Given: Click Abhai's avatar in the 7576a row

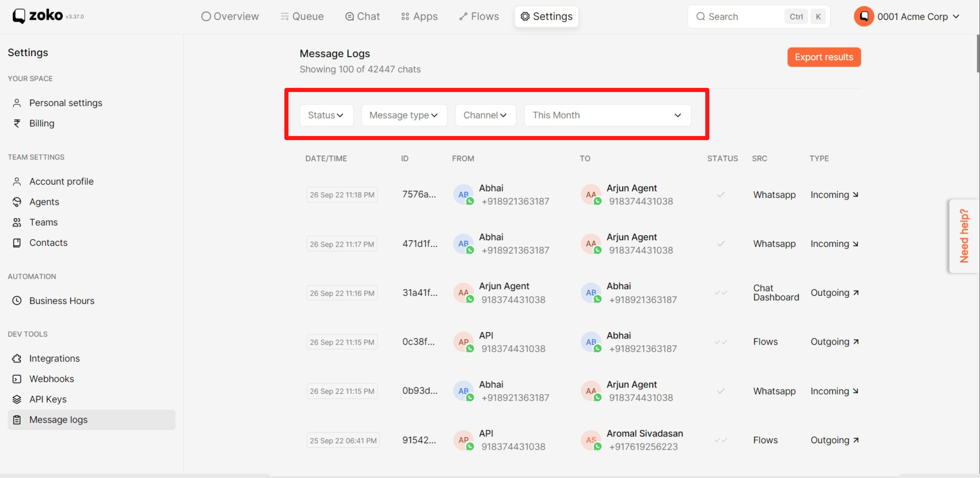Looking at the screenshot, I should [463, 194].
